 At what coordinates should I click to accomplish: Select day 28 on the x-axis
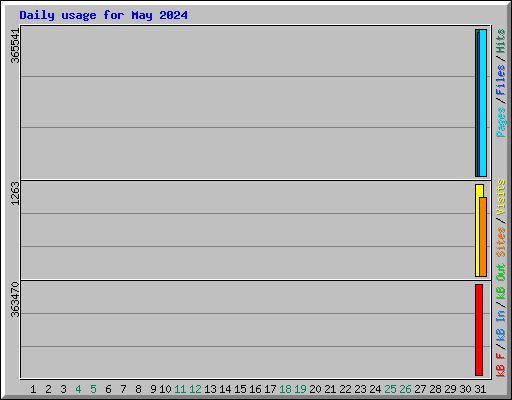435,389
